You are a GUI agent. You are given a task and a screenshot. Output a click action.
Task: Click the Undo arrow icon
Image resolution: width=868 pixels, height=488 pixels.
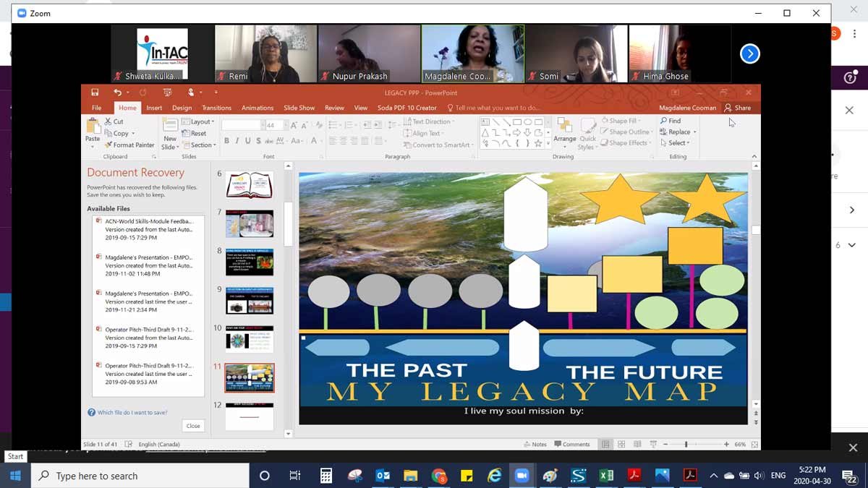click(117, 93)
